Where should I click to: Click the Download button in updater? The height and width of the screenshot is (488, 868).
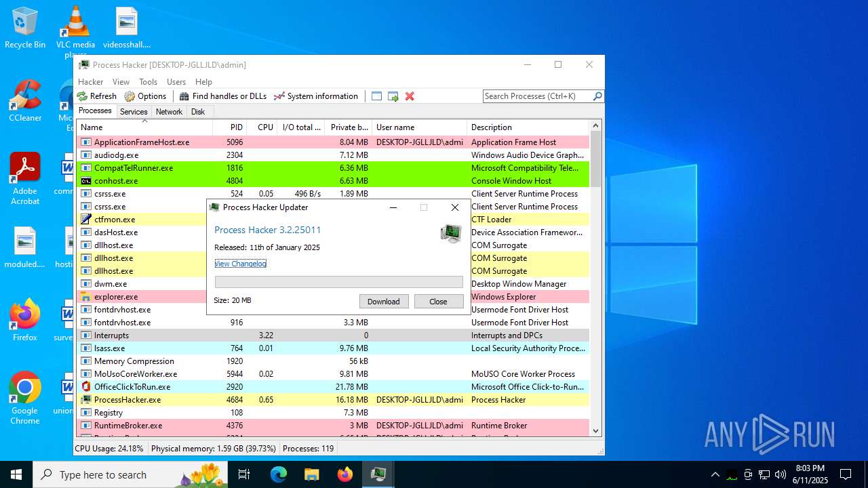click(384, 302)
